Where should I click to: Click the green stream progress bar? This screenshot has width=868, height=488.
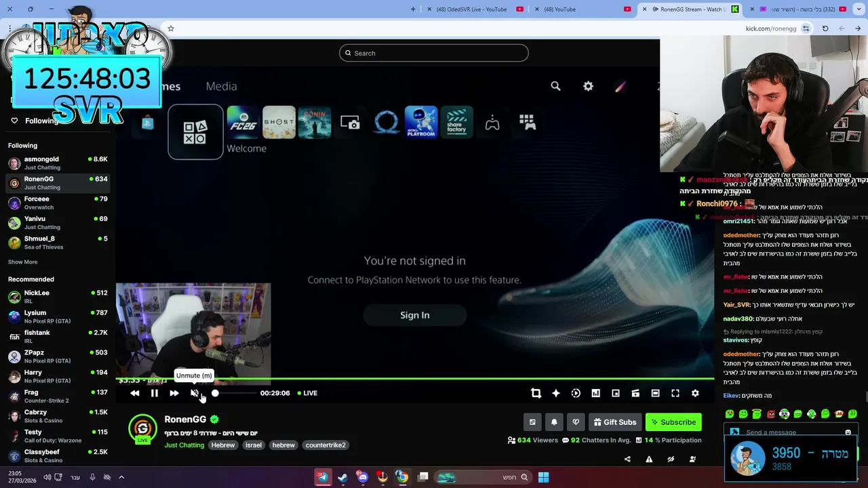pyautogui.click(x=414, y=379)
